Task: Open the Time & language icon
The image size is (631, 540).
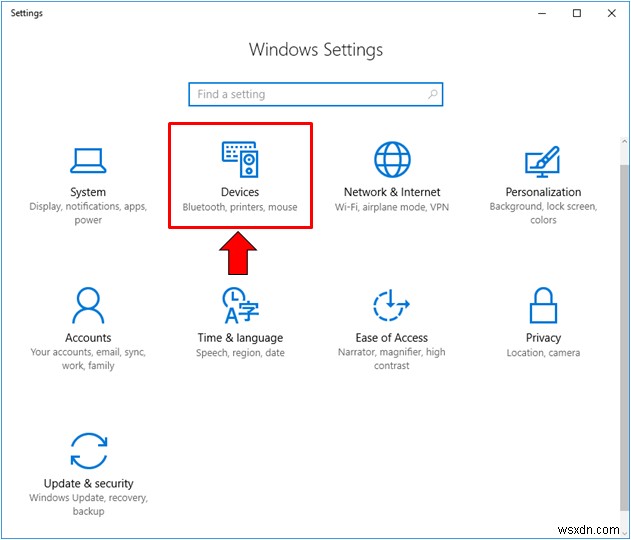Action: pyautogui.click(x=240, y=305)
